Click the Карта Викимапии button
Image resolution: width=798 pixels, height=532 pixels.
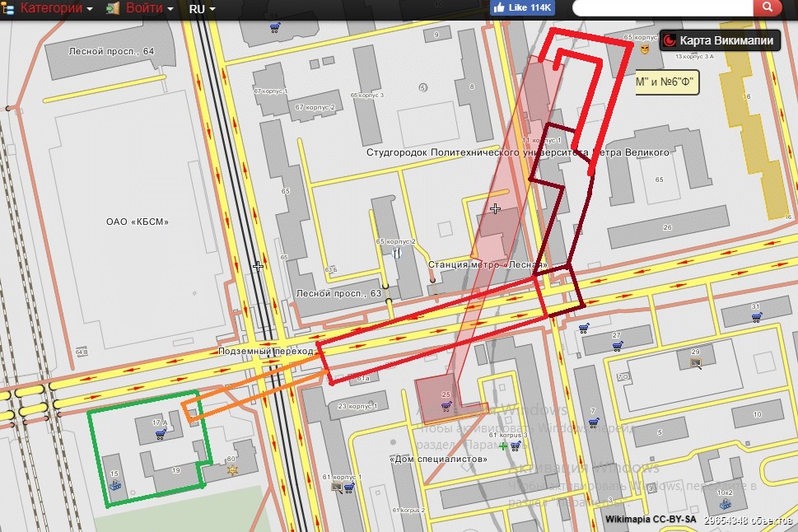coord(719,40)
